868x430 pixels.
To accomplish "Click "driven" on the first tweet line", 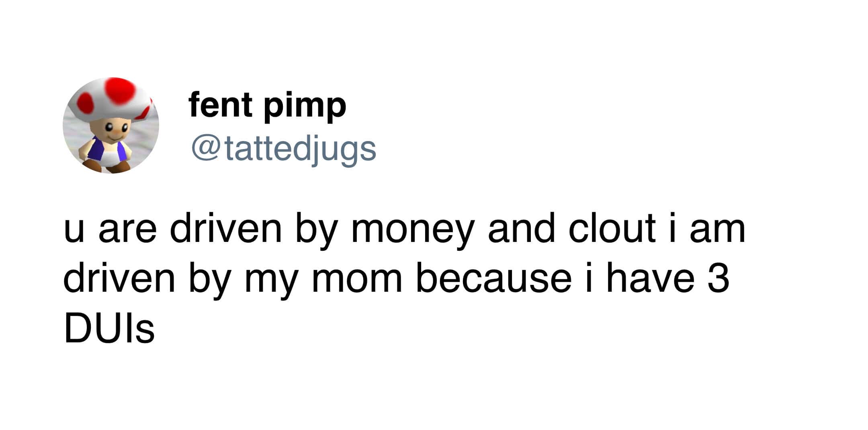I will coord(226,229).
